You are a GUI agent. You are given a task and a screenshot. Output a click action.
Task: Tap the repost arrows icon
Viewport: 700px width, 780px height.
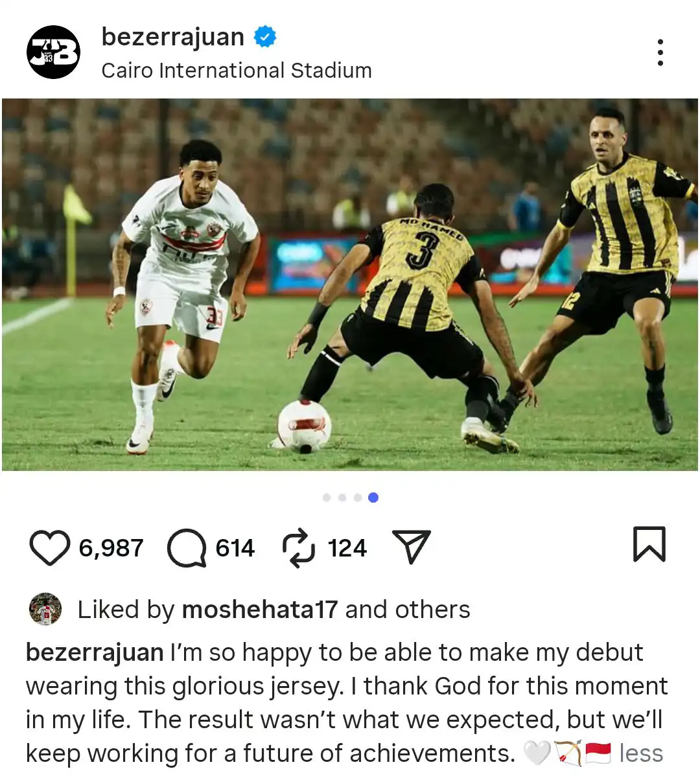(x=299, y=548)
